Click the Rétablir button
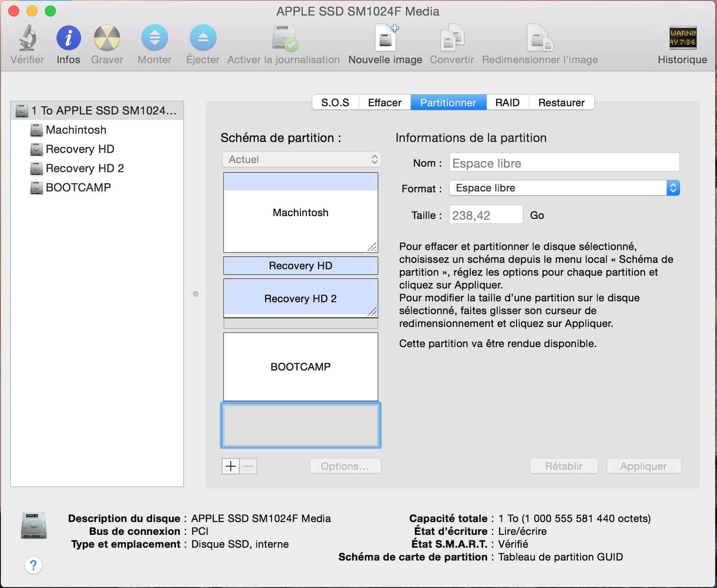717x588 pixels. pos(564,466)
